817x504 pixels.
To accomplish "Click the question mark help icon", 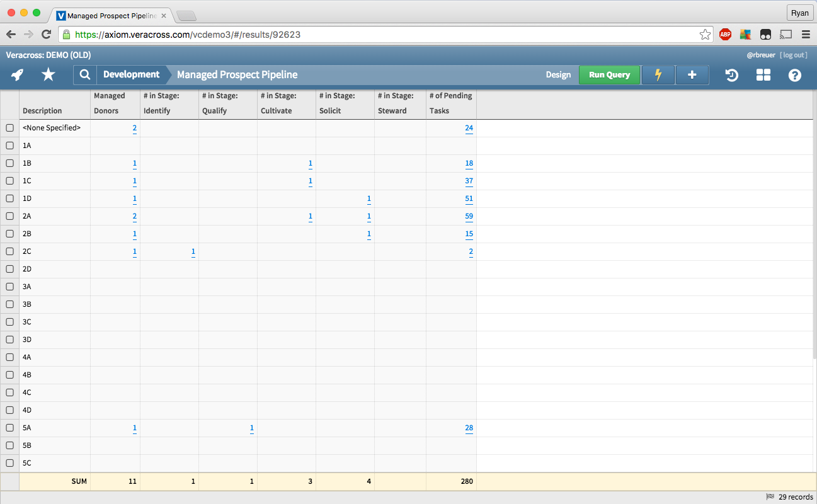I will click(795, 75).
